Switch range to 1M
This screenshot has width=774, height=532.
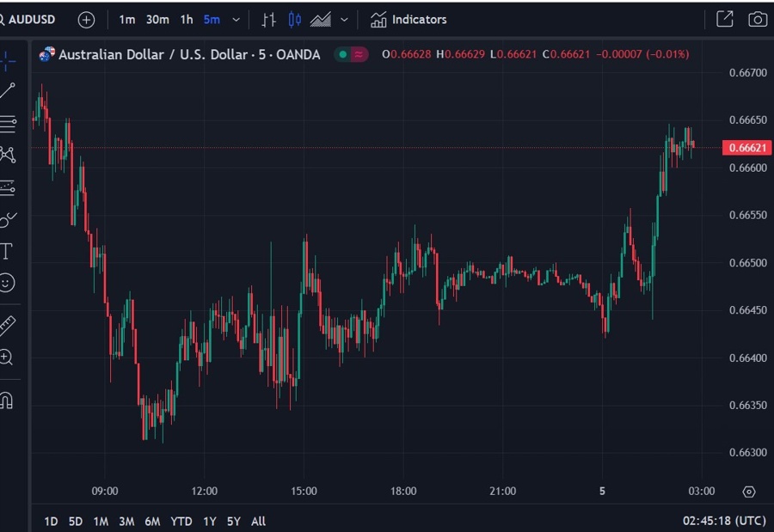[101, 521]
